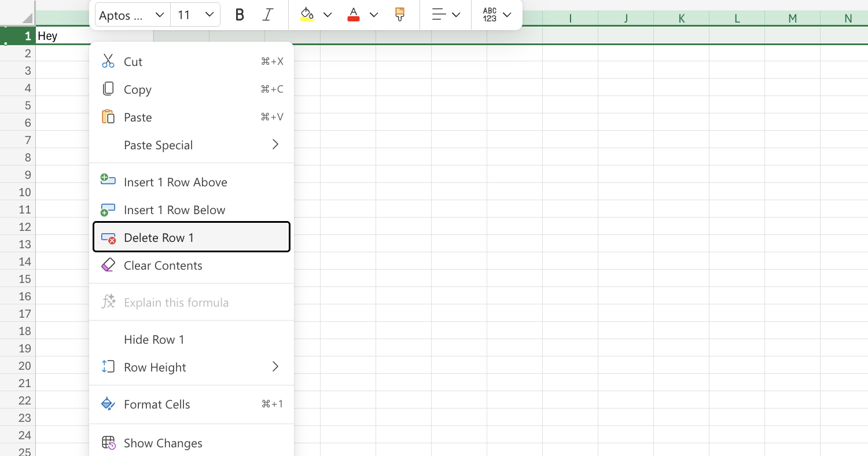This screenshot has height=456, width=868.
Task: Click the Cut scissors icon
Action: pyautogui.click(x=108, y=61)
